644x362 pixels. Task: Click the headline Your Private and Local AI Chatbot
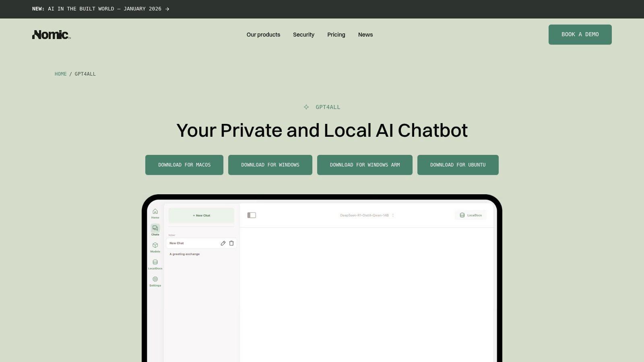click(x=322, y=130)
